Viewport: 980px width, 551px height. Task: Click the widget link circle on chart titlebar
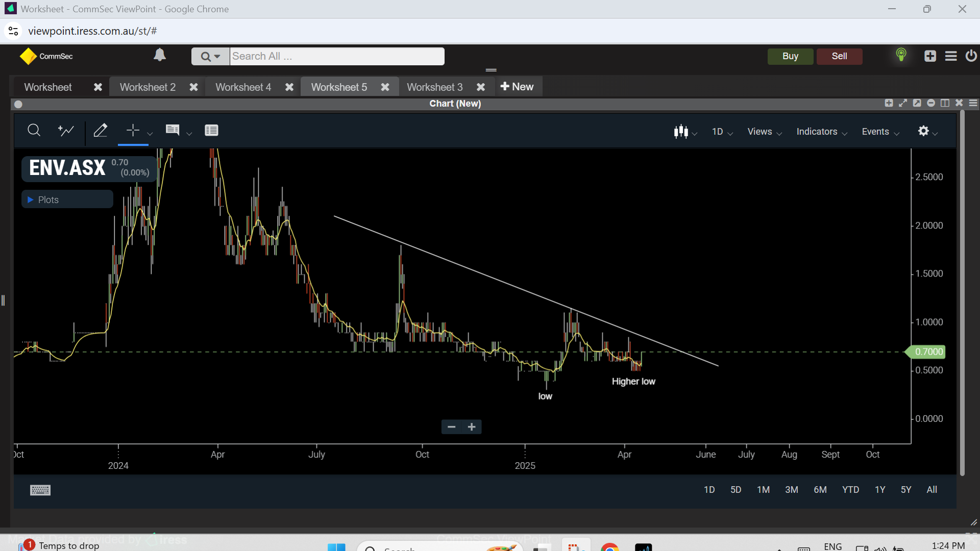coord(18,104)
